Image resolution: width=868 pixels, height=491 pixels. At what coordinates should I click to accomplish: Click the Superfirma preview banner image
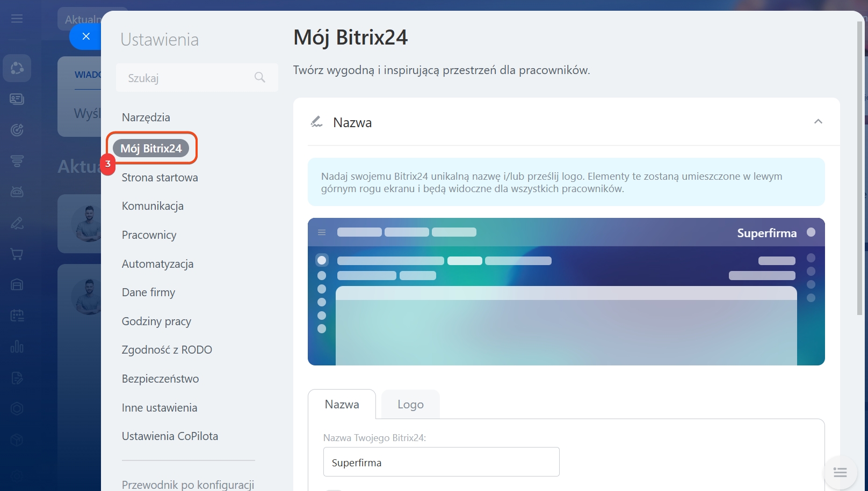pos(566,291)
